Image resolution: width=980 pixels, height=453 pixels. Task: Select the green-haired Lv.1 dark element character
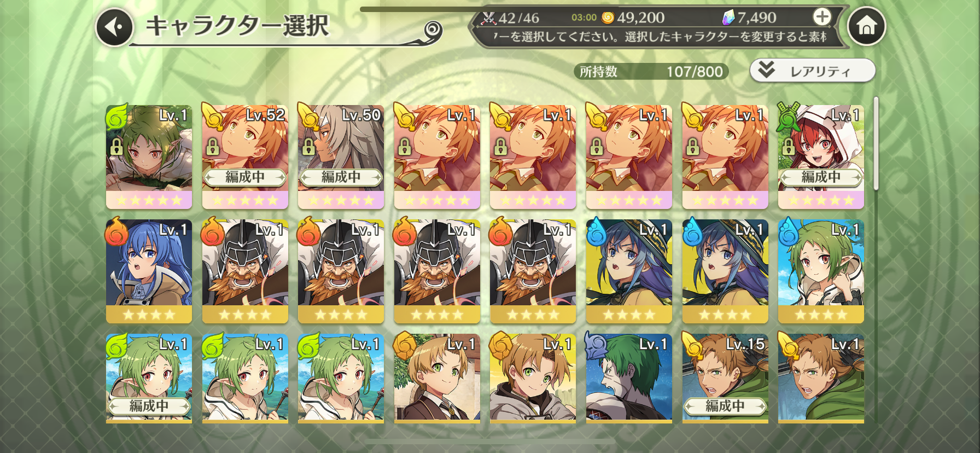click(629, 379)
